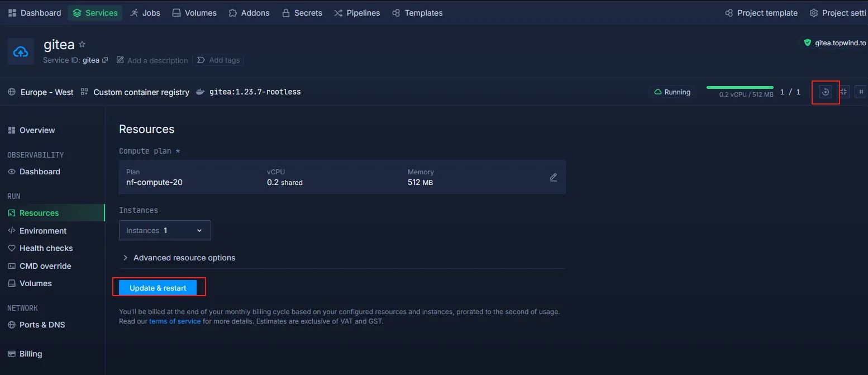Open the Dashboard tab in top navigation
The width and height of the screenshot is (868, 375).
tap(35, 13)
